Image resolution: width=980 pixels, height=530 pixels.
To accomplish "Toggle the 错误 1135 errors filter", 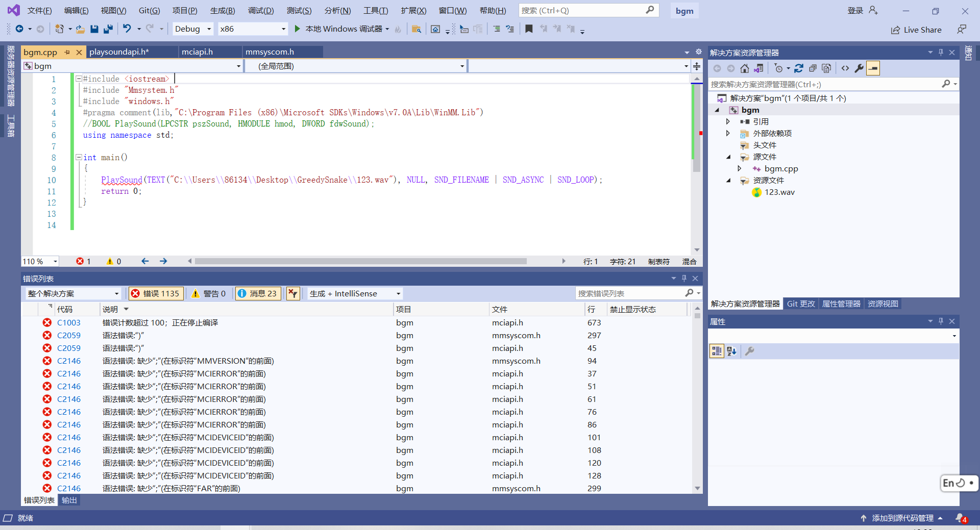I will click(x=156, y=293).
